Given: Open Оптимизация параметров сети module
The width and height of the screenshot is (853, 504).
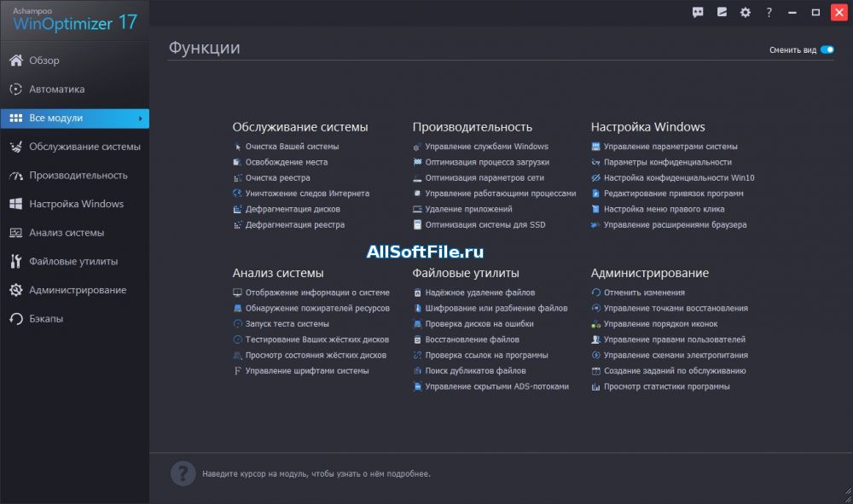Looking at the screenshot, I should tap(485, 177).
